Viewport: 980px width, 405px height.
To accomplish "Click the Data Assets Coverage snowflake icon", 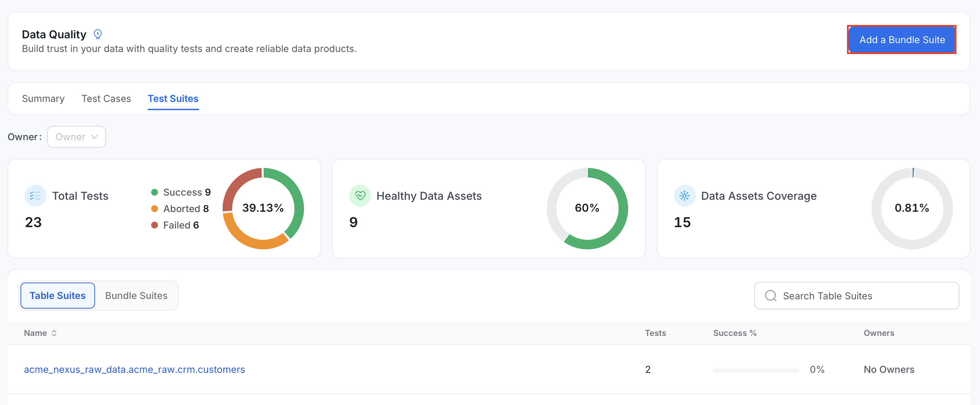I will click(685, 196).
